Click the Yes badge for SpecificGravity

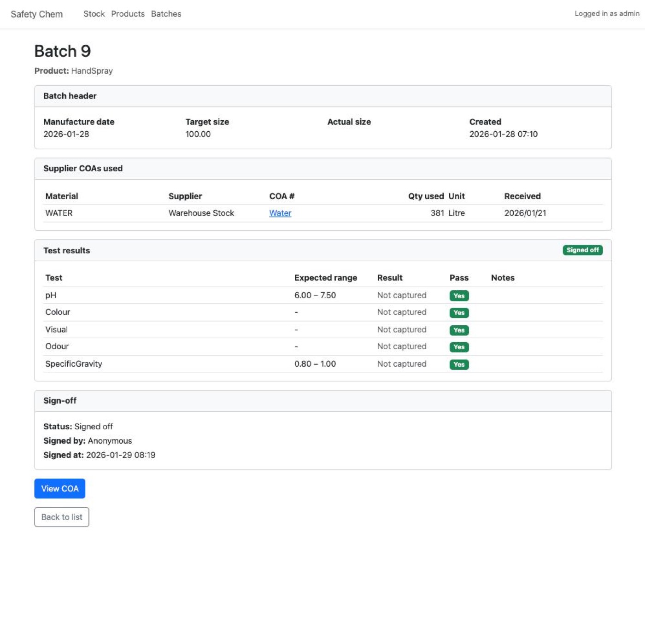[458, 364]
